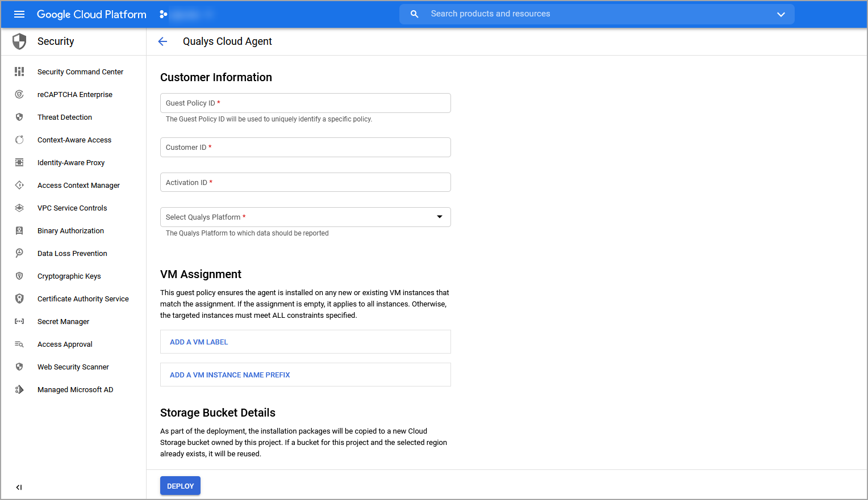Click the Customer Information heading
Screen dimensions: 868x500
pos(216,77)
